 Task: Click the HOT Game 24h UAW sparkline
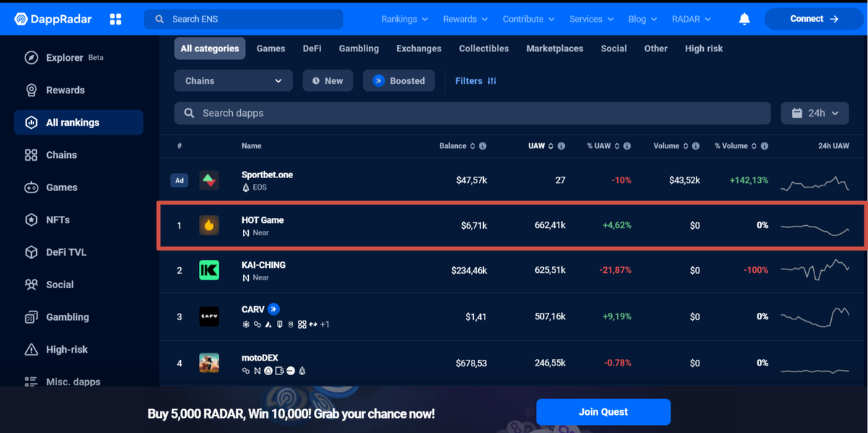(815, 229)
